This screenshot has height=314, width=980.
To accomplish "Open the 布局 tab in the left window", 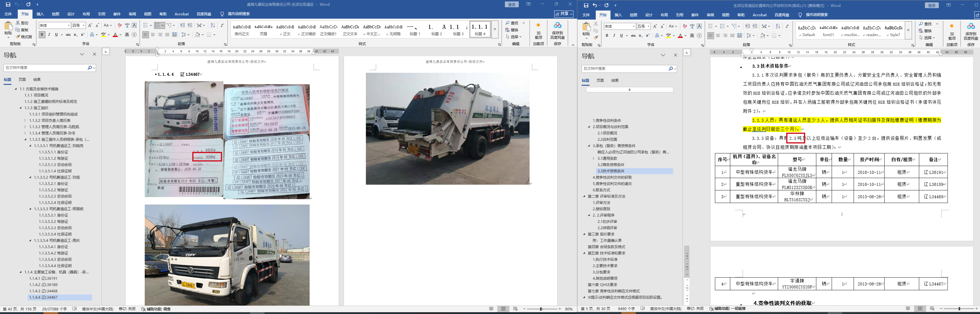I will (86, 14).
